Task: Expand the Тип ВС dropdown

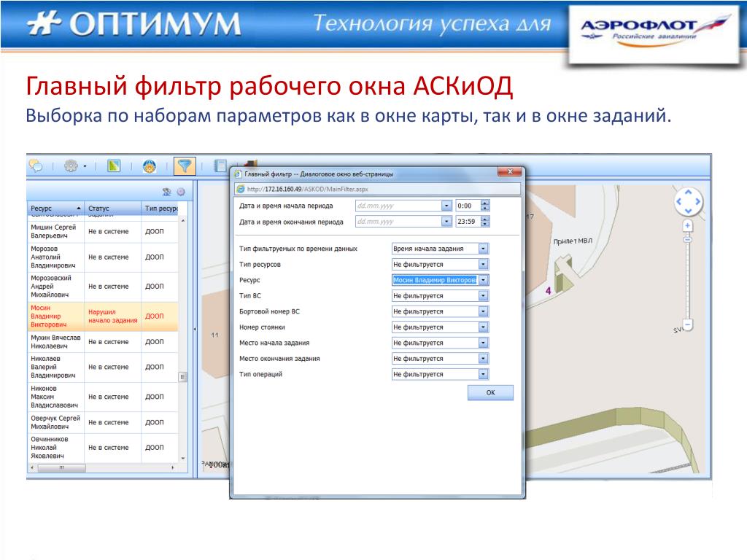Action: [483, 296]
